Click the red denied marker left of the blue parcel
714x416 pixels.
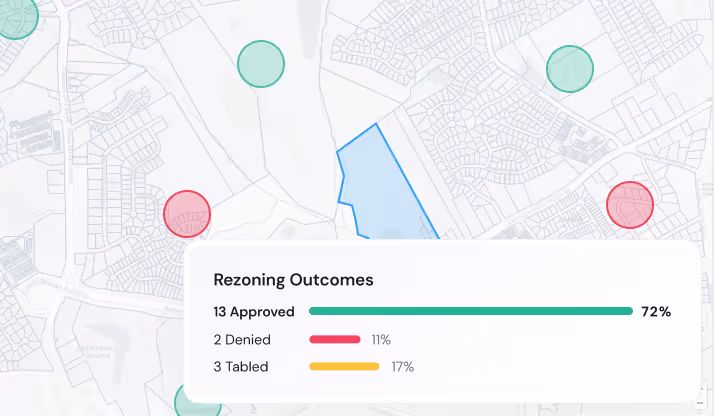[187, 213]
